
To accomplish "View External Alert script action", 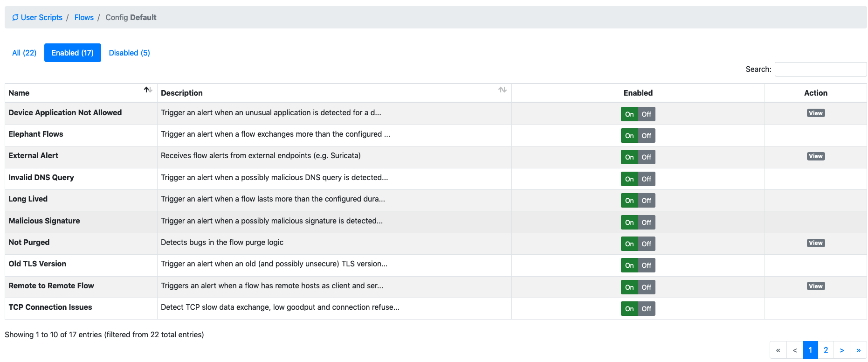I will point(816,156).
